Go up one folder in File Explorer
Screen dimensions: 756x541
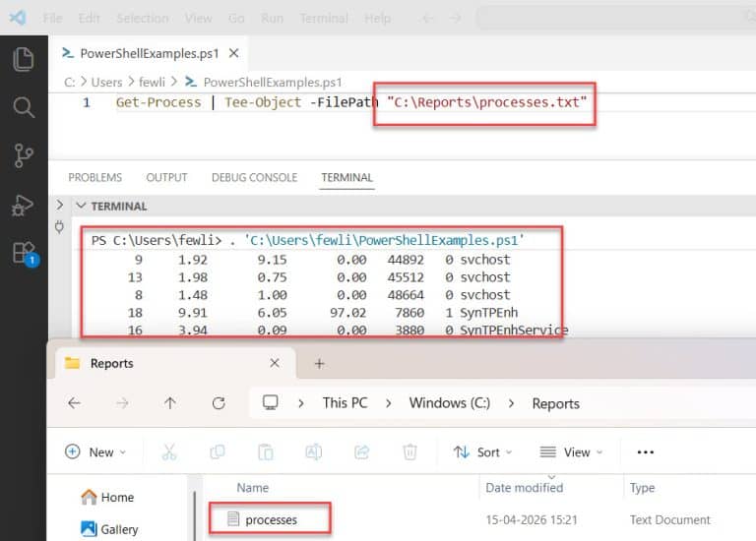(169, 402)
